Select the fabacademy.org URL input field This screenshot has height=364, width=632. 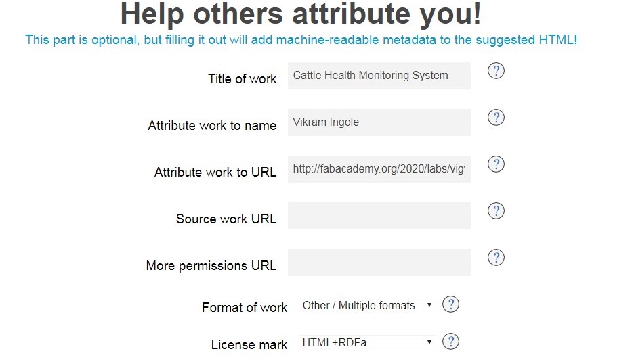[379, 169]
